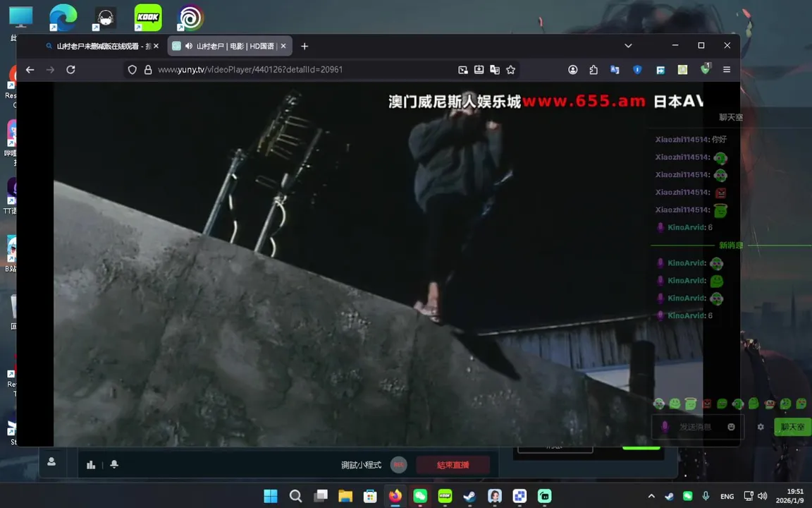Click the install/download page icon in address bar

479,69
